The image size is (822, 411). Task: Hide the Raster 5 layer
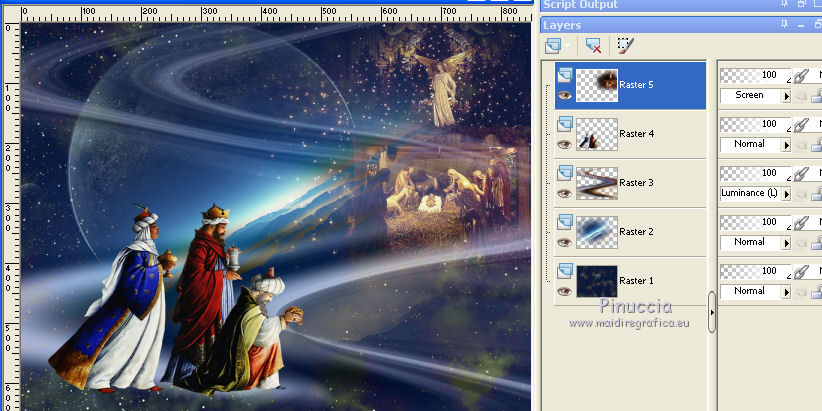coord(565,95)
